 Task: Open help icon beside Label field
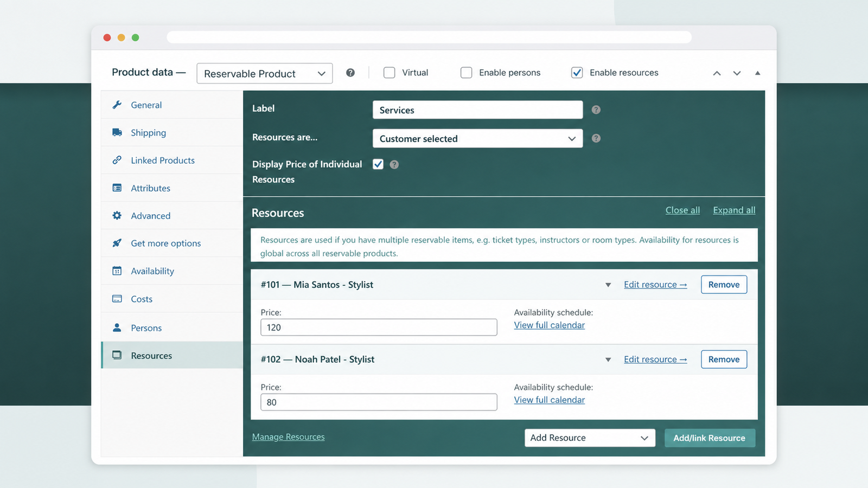pyautogui.click(x=596, y=110)
